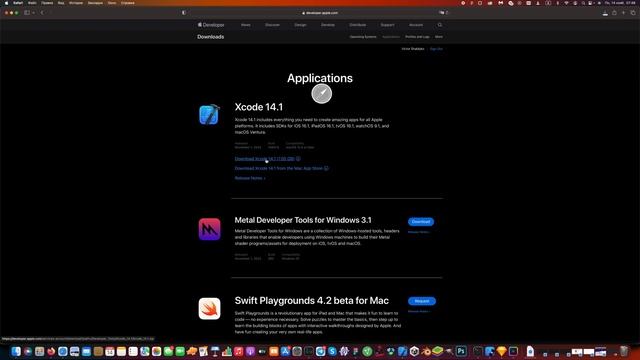Viewport: 640px width, 360px height.
Task: Open Photos from the Dock
Action: tap(157, 351)
